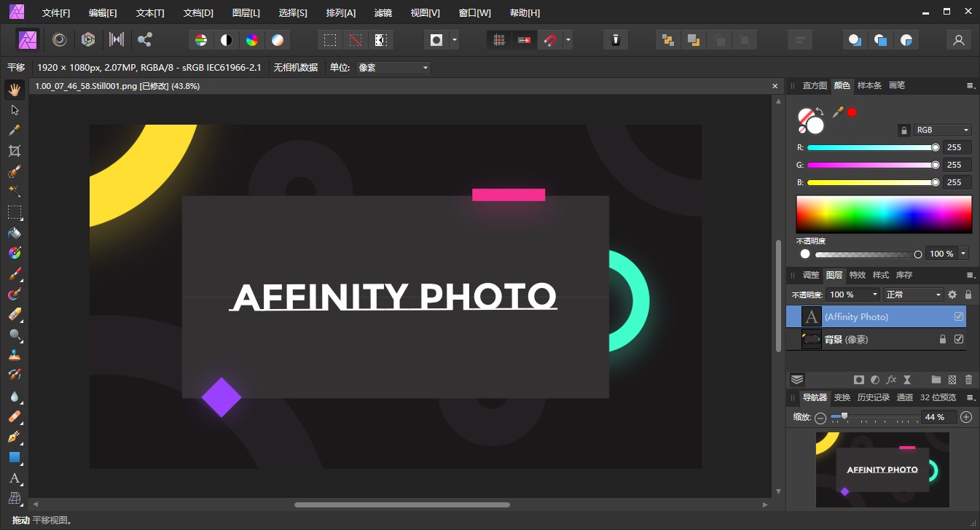Click the Invert Selection toolbar icon
This screenshot has height=530, width=980.
[x=380, y=40]
